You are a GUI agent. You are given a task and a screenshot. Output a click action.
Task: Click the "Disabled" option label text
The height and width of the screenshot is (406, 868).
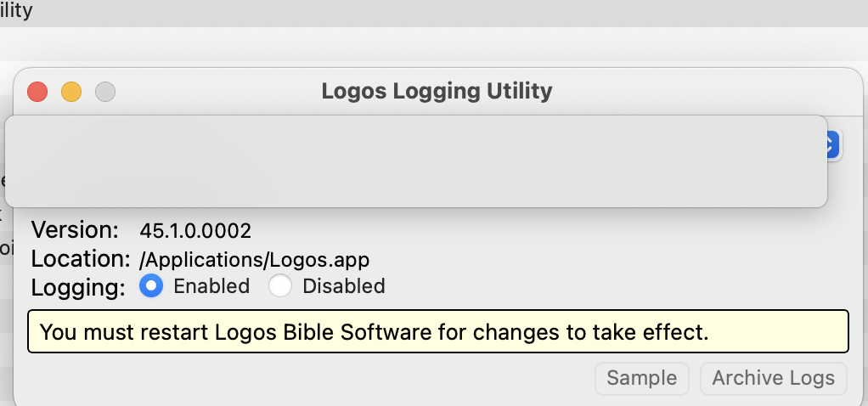point(344,286)
